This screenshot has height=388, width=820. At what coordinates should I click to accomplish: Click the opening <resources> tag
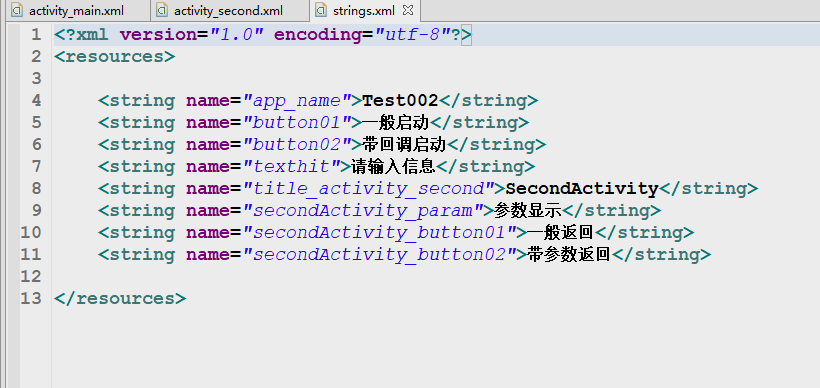tap(115, 56)
